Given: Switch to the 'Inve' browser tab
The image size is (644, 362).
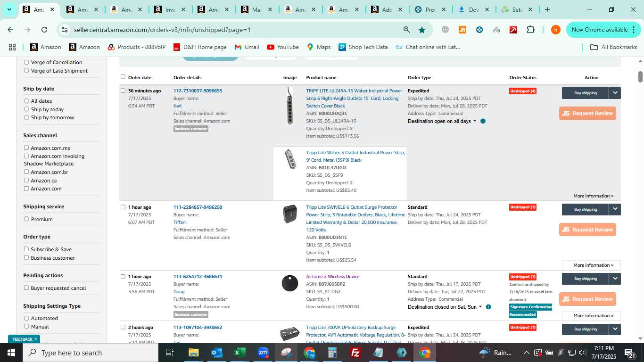Looking at the screenshot, I should 170,9.
